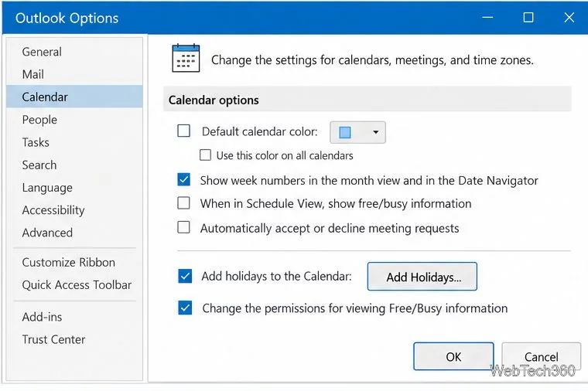Uncheck Show week numbers in month view
Viewport: 588px width, 391px height.
tap(184, 180)
